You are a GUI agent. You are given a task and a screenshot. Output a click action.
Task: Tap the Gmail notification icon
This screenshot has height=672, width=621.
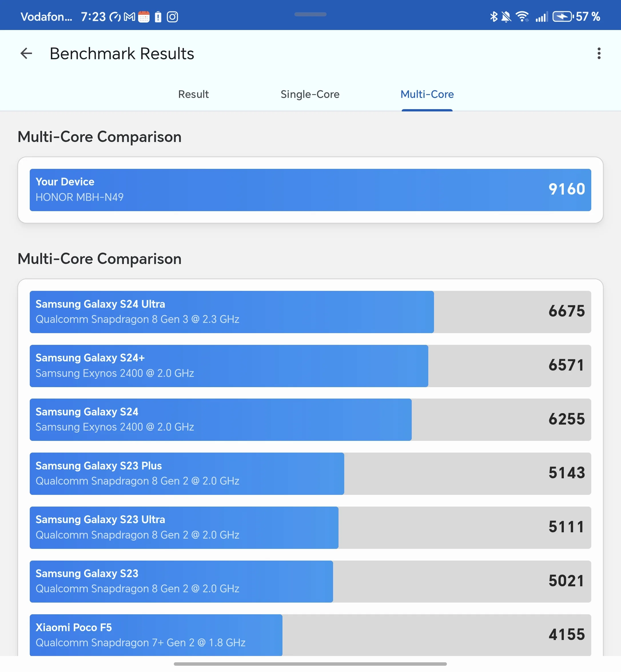(x=129, y=17)
